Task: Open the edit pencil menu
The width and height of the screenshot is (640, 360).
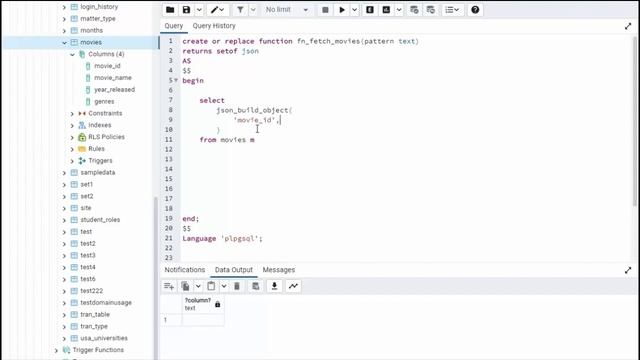Action: (x=217, y=10)
